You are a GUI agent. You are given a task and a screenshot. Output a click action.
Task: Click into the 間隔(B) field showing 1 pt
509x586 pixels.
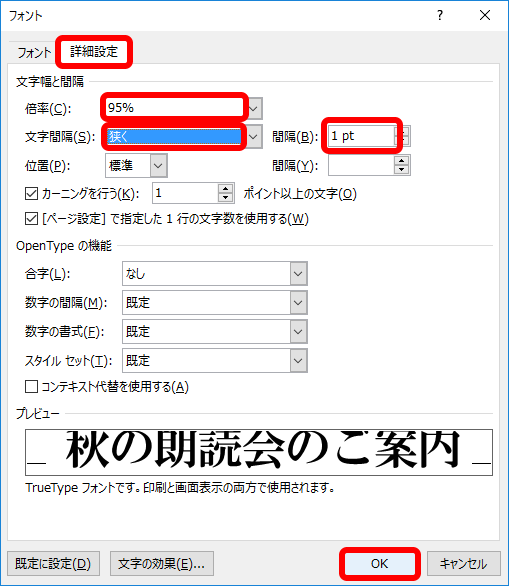361,136
